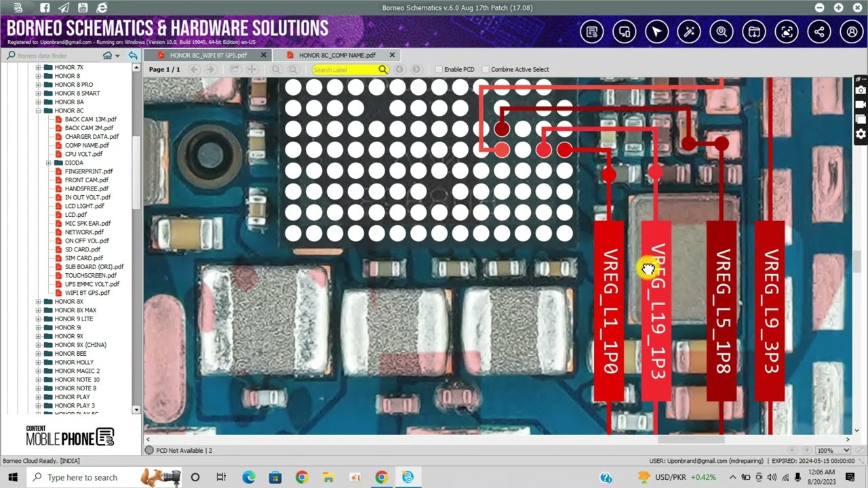Image resolution: width=868 pixels, height=488 pixels.
Task: Click the video record side icon
Action: 861,104
